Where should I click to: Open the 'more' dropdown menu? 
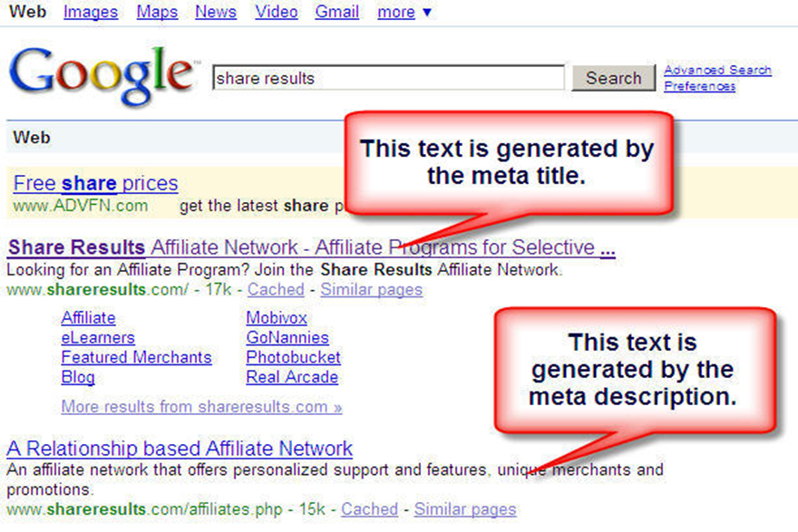[x=404, y=13]
